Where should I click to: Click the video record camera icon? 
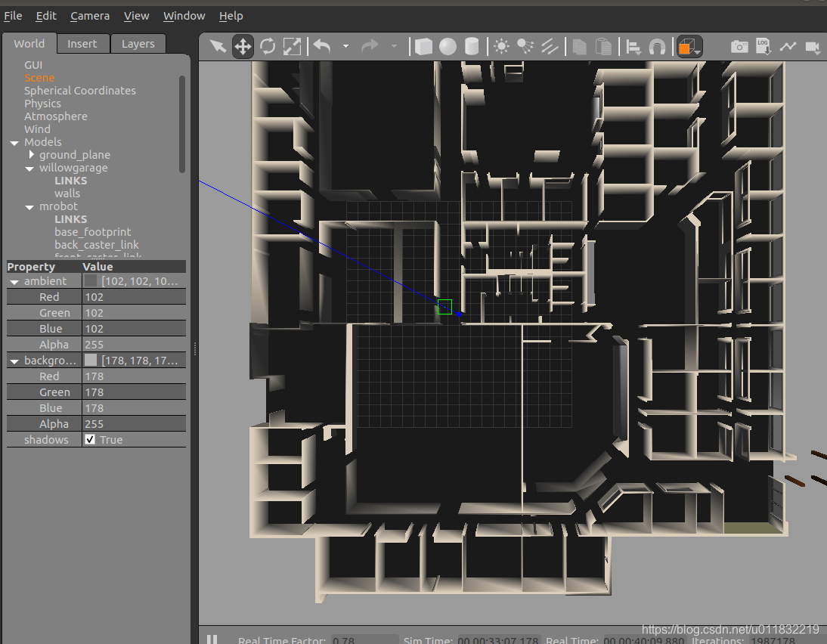tap(813, 48)
